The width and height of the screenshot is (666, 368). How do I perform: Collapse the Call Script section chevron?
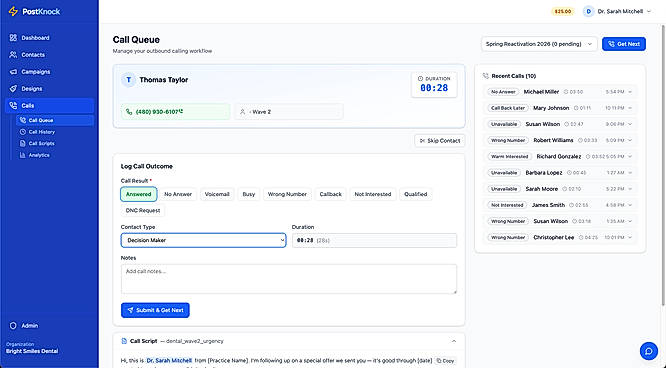(x=454, y=341)
